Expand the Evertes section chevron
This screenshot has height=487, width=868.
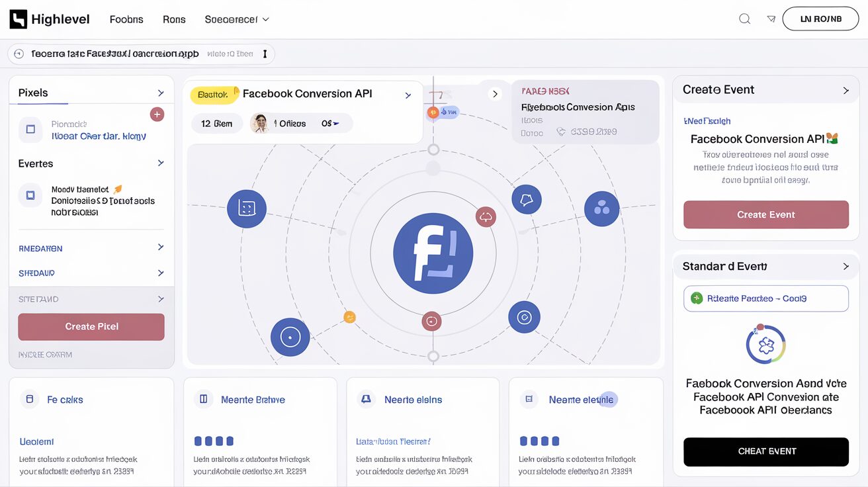pyautogui.click(x=160, y=163)
